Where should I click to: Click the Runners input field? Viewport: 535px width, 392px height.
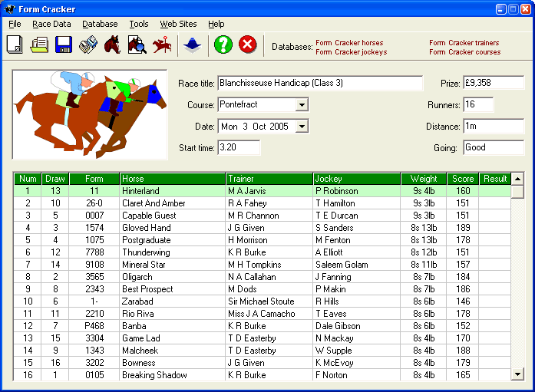pos(478,104)
